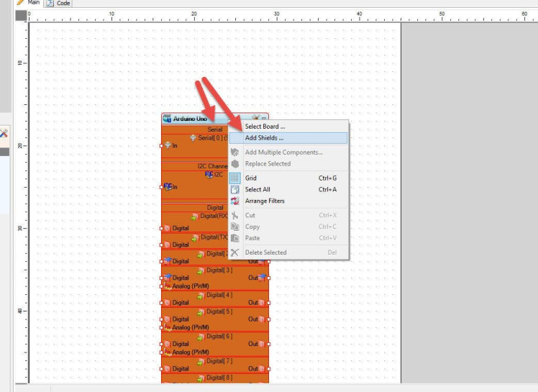
Task: Click Digital[ 6 ] Analog (PWM) pin icon
Action: click(168, 352)
